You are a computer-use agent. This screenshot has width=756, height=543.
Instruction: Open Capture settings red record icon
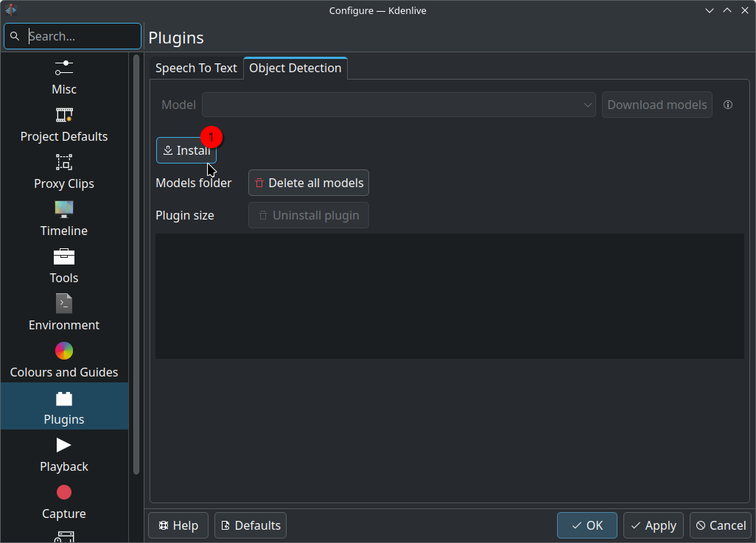[x=64, y=492]
